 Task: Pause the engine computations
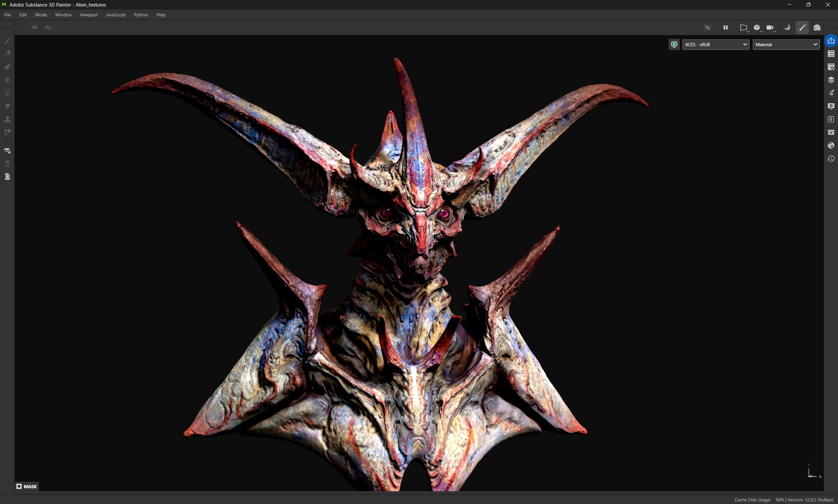726,28
